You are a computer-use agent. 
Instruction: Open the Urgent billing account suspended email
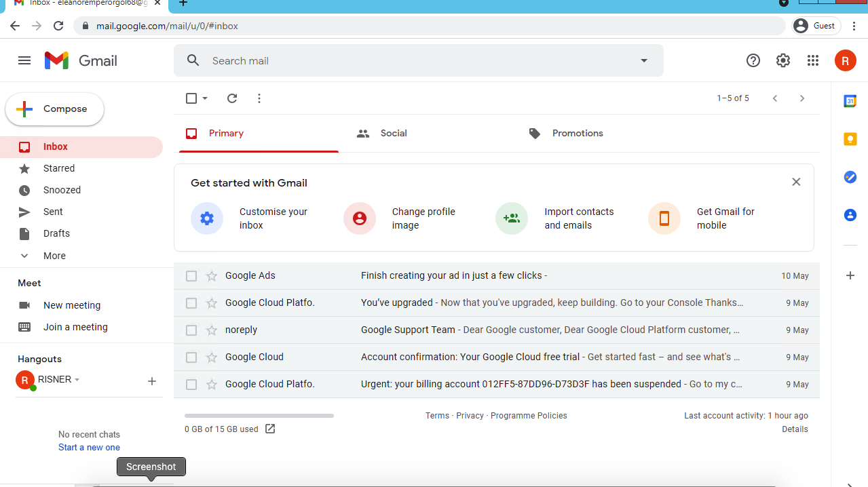point(497,385)
